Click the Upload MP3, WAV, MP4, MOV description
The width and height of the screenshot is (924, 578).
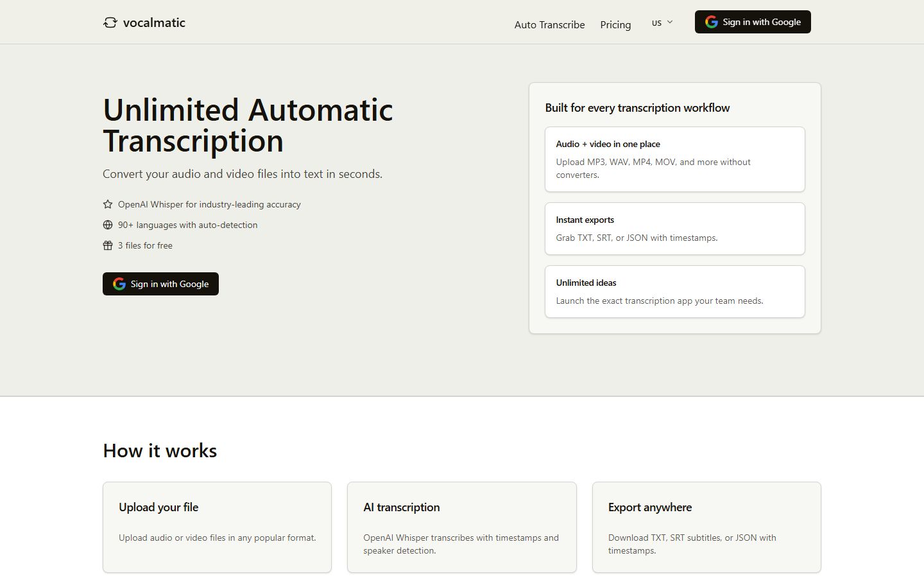(653, 168)
